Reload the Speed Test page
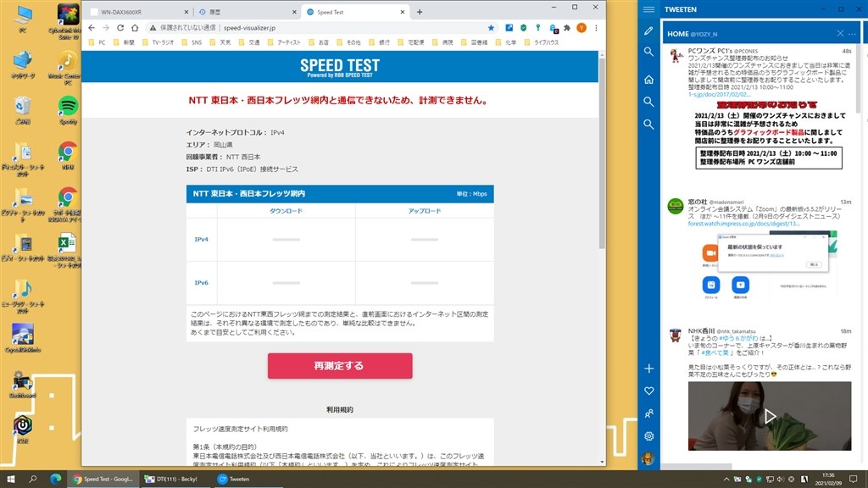This screenshot has height=488, width=868. coord(120,28)
